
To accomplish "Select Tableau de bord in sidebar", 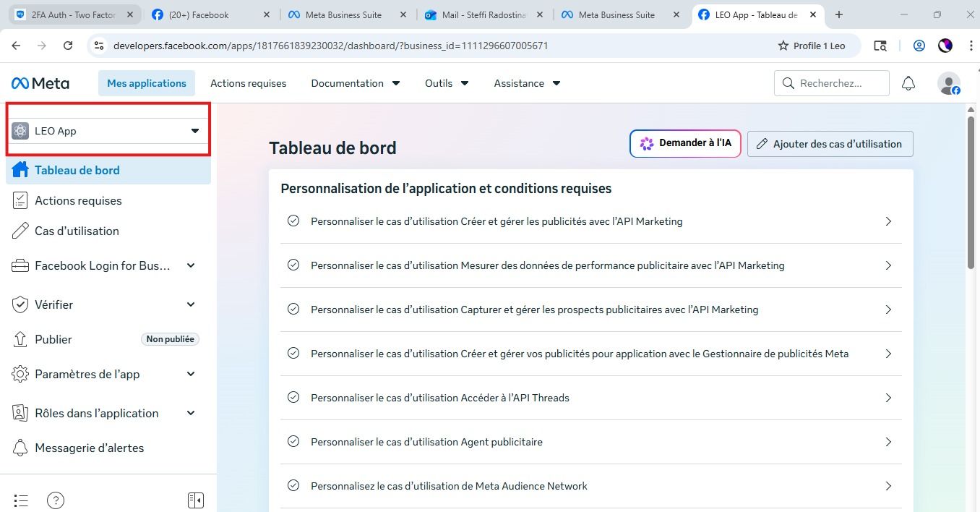I will (x=108, y=170).
